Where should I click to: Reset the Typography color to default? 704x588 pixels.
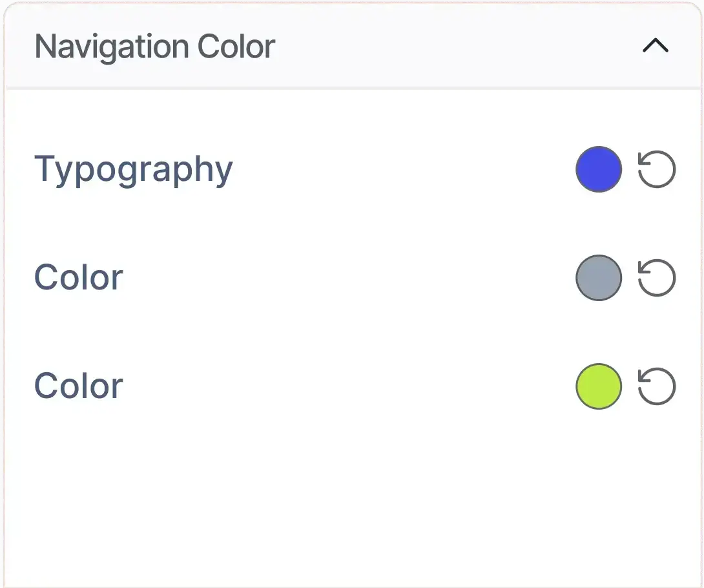coord(656,169)
